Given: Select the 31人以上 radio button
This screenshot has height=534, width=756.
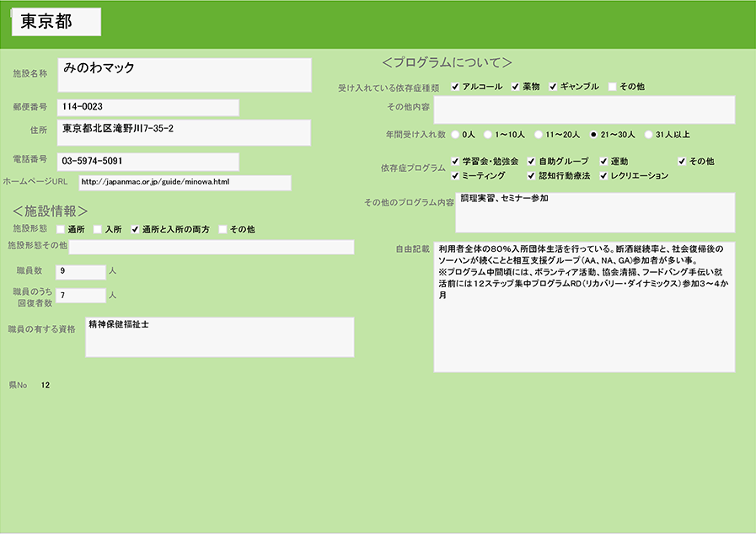Looking at the screenshot, I should point(648,134).
